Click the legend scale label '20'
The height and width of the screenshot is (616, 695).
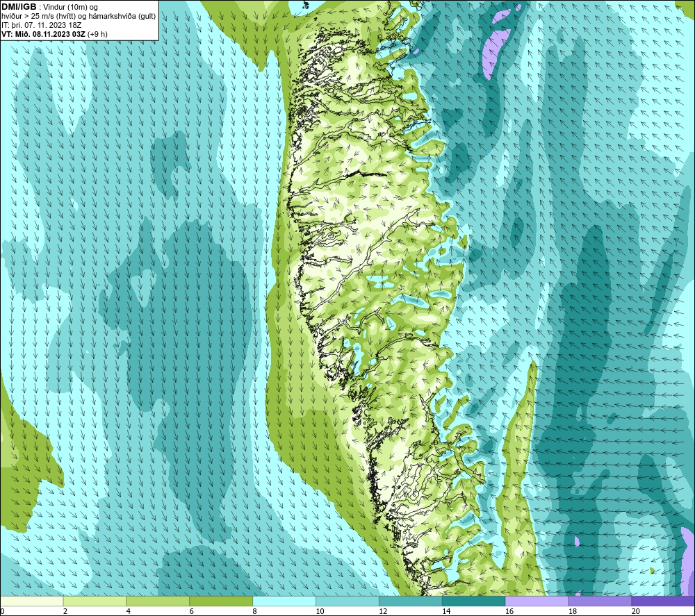636,611
